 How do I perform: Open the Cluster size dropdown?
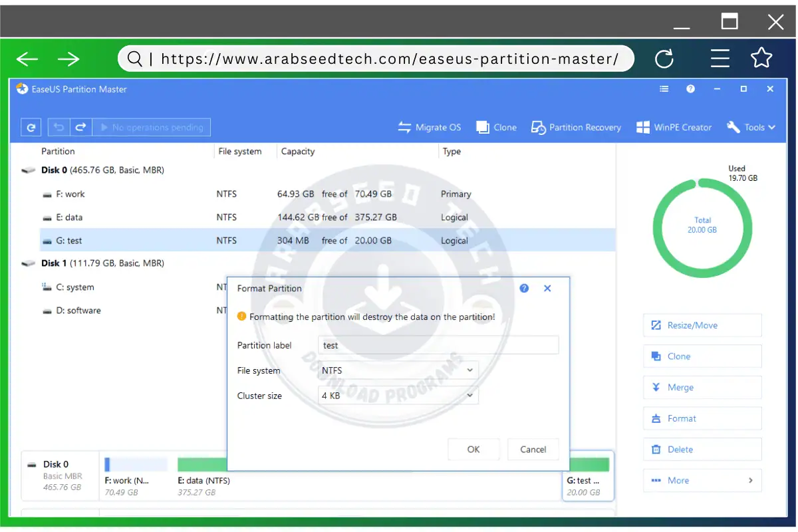tap(398, 395)
